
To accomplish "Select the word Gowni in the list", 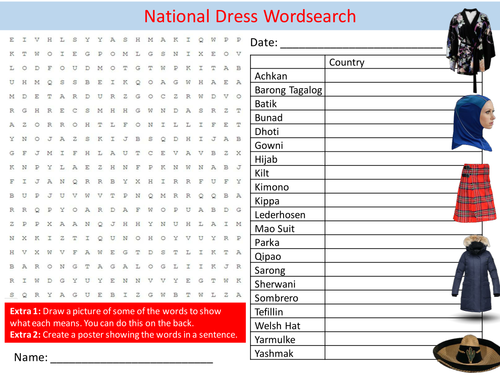I will pyautogui.click(x=269, y=145).
